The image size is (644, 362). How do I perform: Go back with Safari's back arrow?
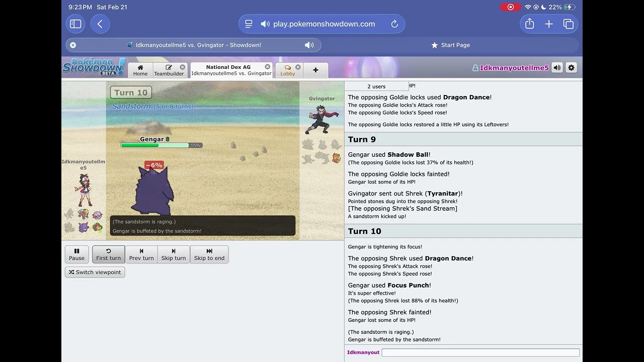pyautogui.click(x=100, y=24)
